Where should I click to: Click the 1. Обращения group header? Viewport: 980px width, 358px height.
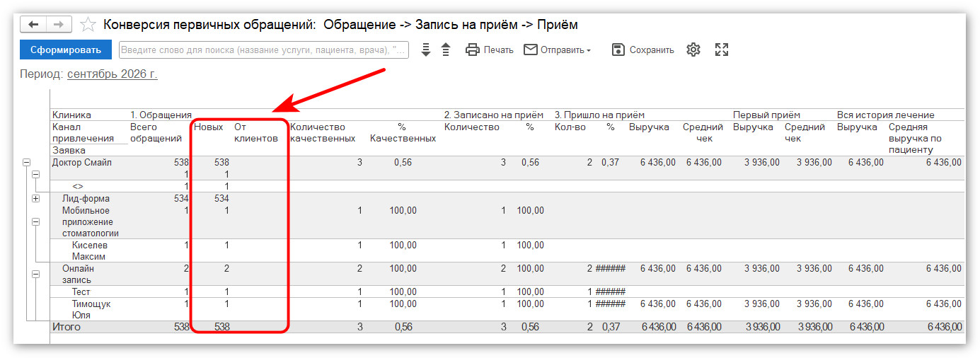pos(161,115)
